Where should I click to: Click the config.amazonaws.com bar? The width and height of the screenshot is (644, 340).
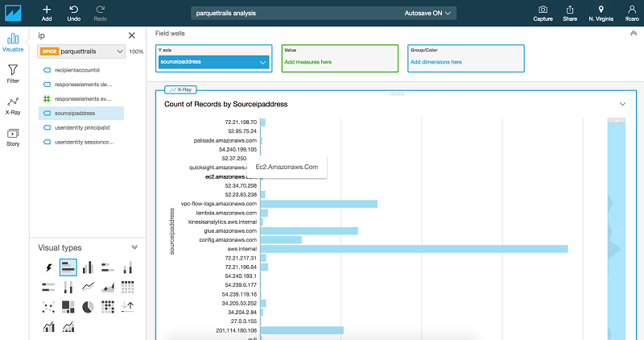(281, 240)
